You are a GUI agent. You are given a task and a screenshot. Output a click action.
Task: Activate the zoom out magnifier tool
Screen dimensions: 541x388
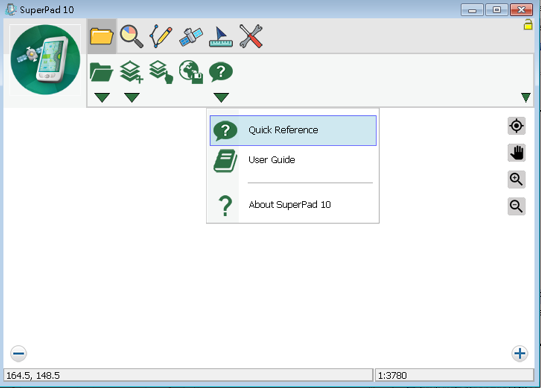point(517,206)
